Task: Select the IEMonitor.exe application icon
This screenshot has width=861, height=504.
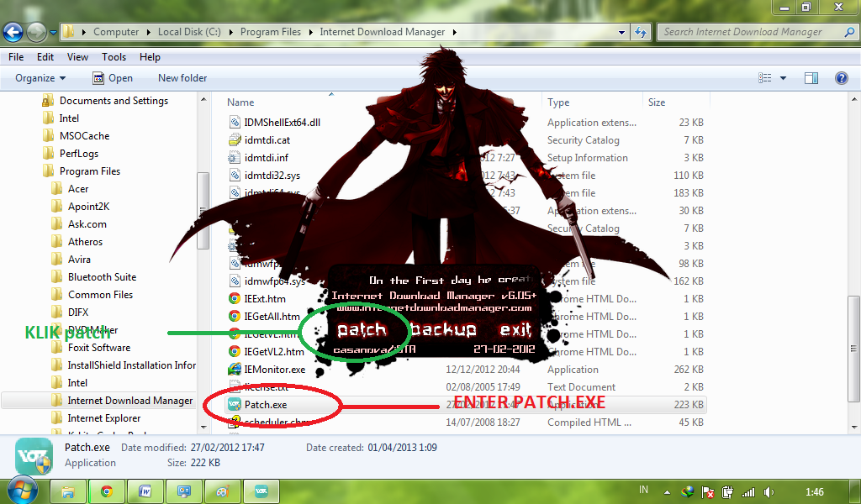Action: click(235, 369)
